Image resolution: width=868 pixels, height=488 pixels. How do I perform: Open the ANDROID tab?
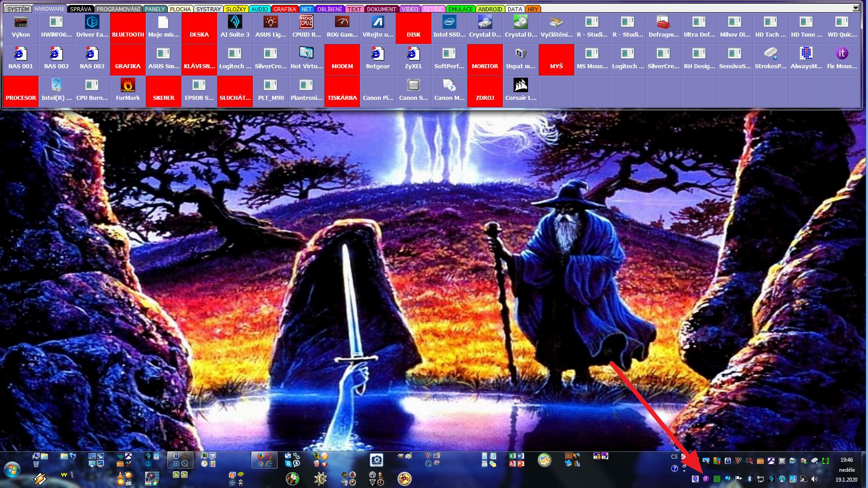click(x=490, y=9)
